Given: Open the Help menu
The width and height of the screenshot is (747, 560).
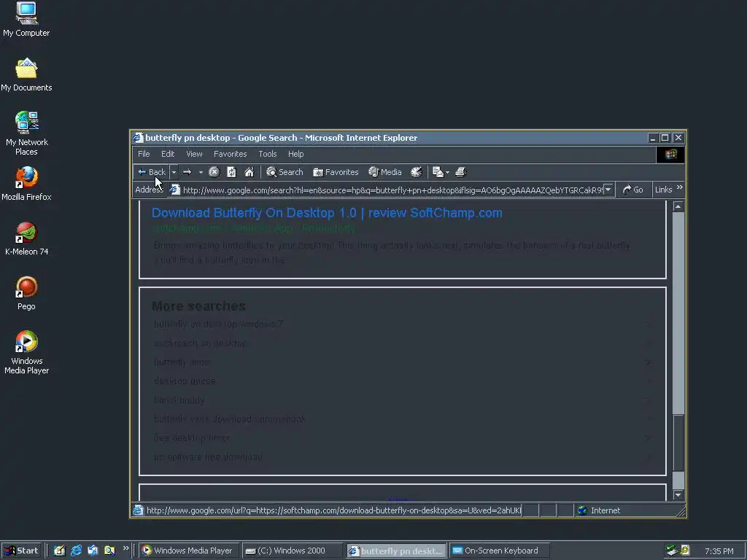Looking at the screenshot, I should [296, 154].
